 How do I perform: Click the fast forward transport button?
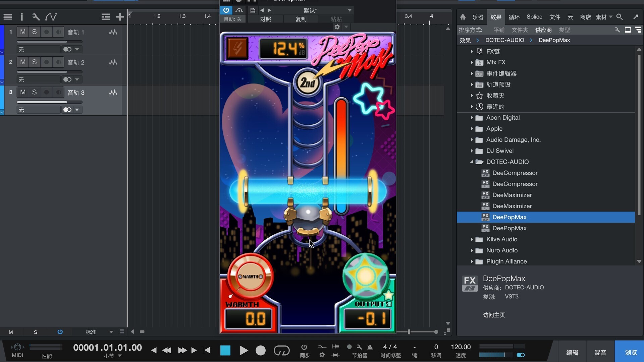pyautogui.click(x=182, y=351)
